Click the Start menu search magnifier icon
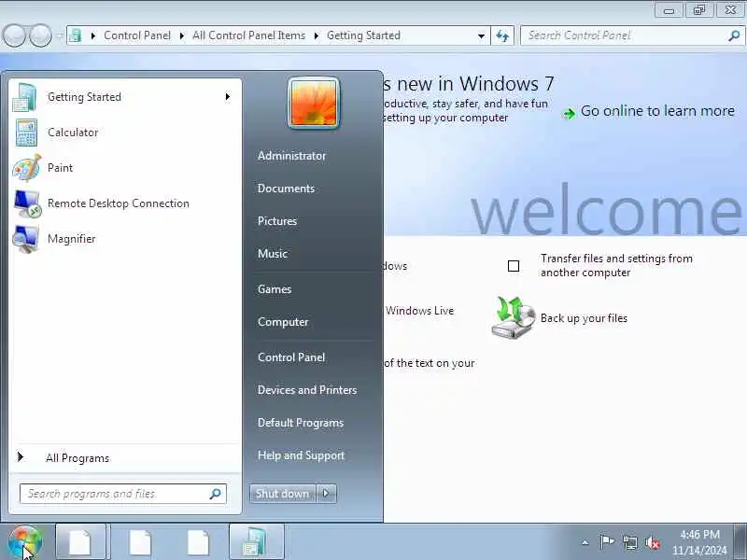The width and height of the screenshot is (747, 560). coord(216,494)
